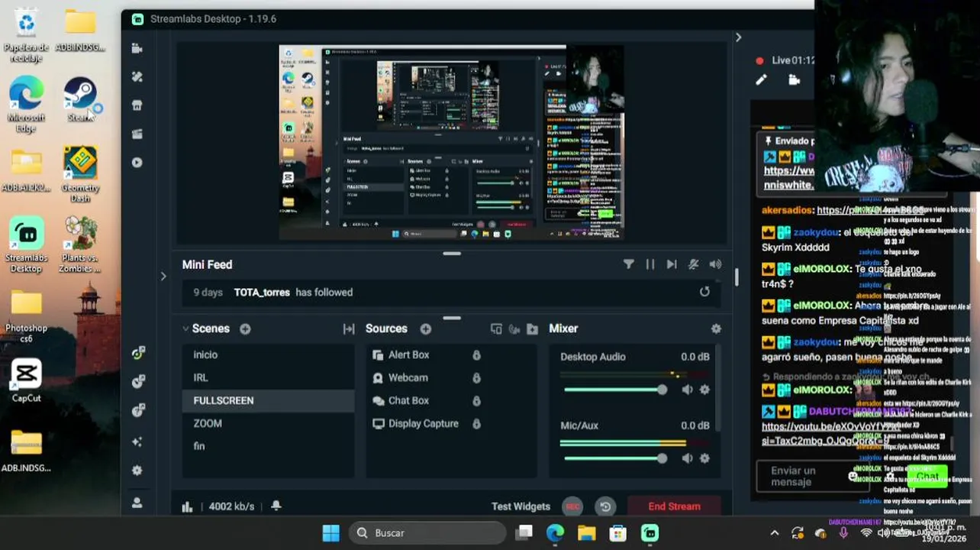980x550 pixels.
Task: Toggle lock on Alert Box source
Action: [476, 354]
